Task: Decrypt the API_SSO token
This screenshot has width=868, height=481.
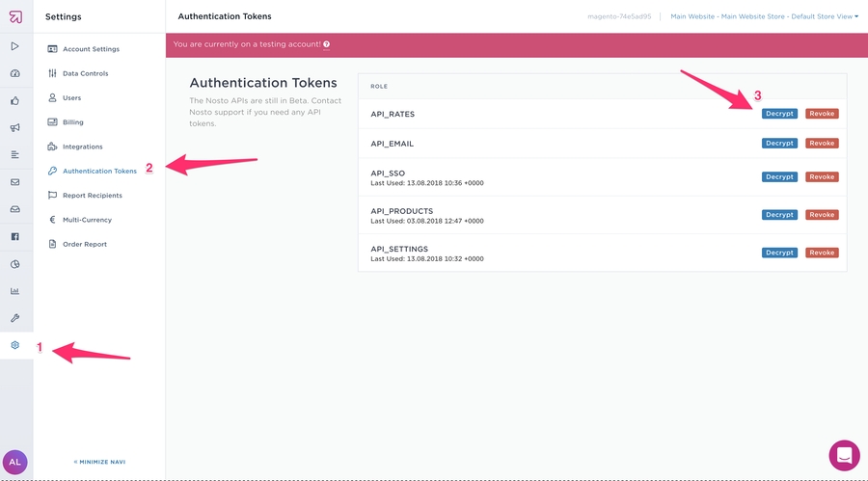Action: (779, 177)
